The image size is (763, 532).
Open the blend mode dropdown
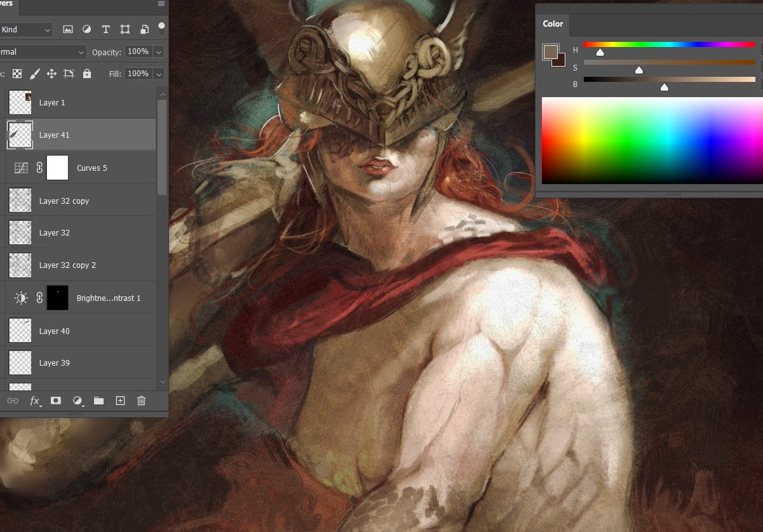click(x=43, y=52)
